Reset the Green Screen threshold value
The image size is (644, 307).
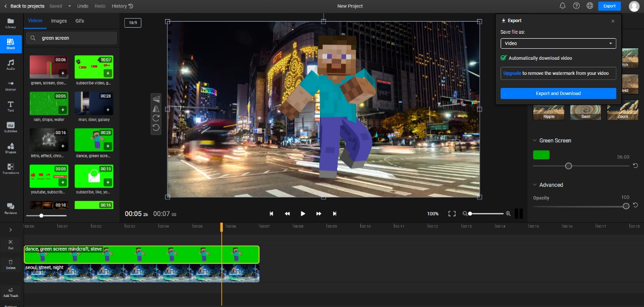[x=635, y=166]
